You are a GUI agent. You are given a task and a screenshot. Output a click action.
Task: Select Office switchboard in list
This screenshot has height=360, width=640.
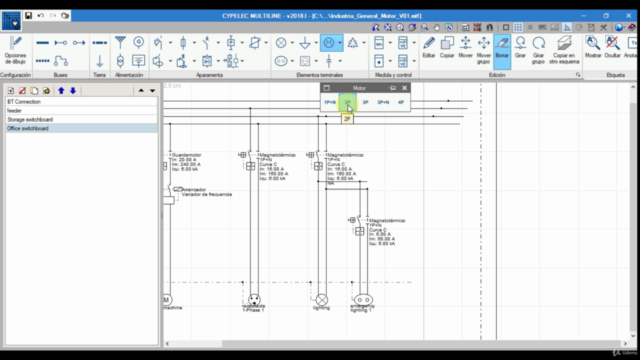pyautogui.click(x=81, y=129)
